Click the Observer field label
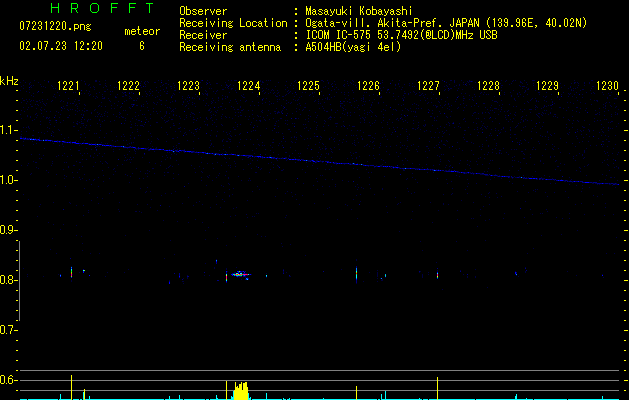Viewport: 629px width, 400px height. point(203,11)
